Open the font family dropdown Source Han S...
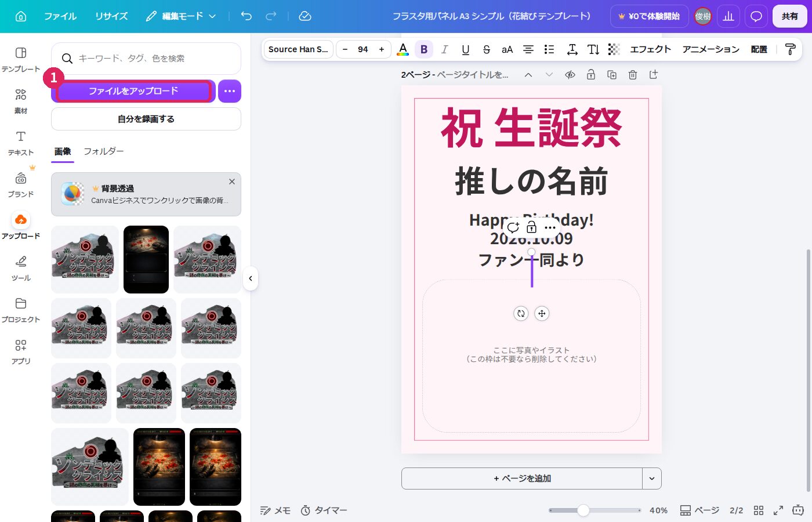 [x=298, y=49]
